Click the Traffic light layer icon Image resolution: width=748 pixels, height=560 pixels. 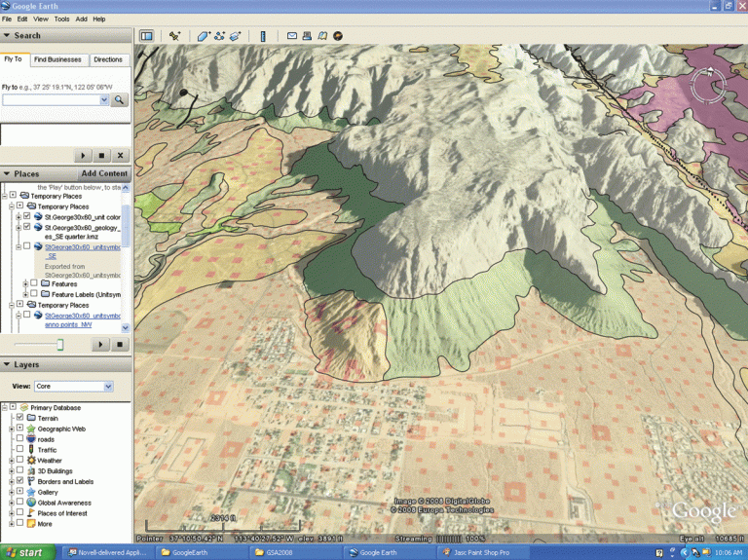[31, 450]
